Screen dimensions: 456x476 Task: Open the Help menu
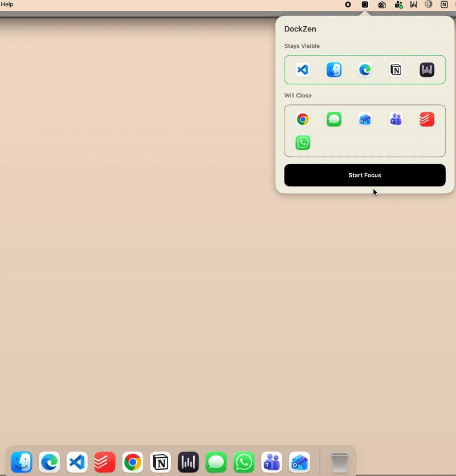click(x=7, y=4)
